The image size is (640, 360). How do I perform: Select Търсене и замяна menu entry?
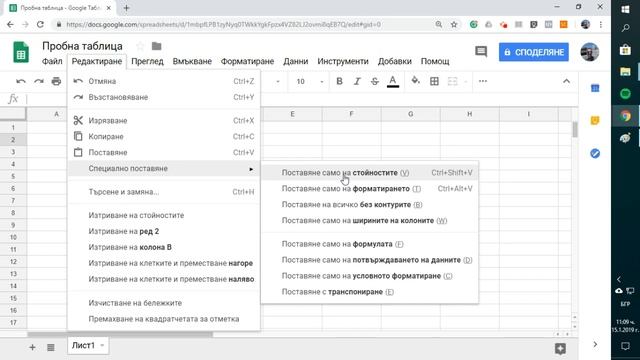[x=164, y=191]
